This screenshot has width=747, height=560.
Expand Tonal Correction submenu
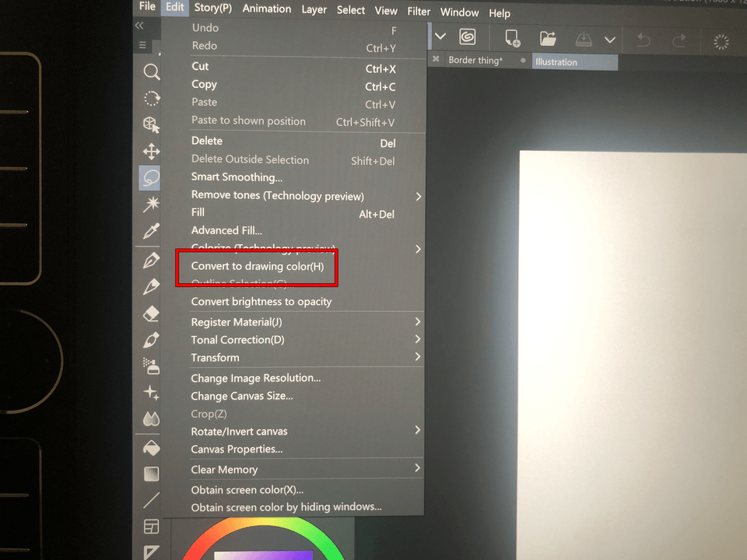point(417,339)
